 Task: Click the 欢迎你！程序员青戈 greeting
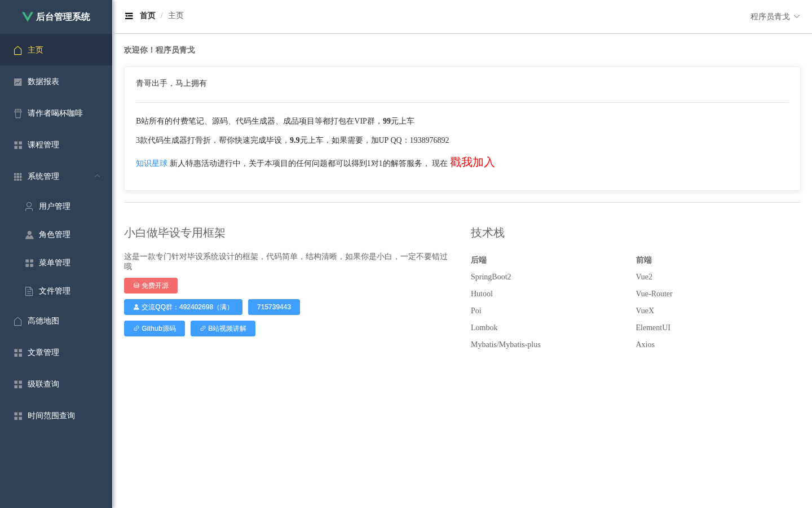(x=160, y=50)
